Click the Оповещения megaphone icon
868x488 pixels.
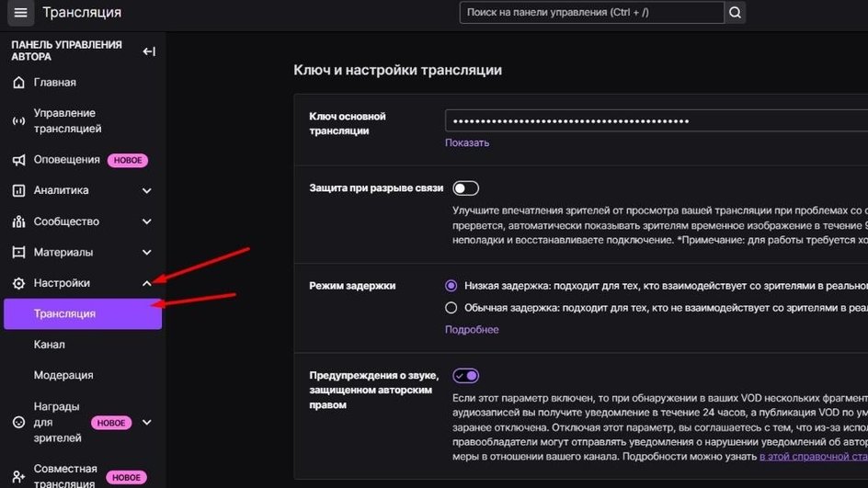(18, 160)
